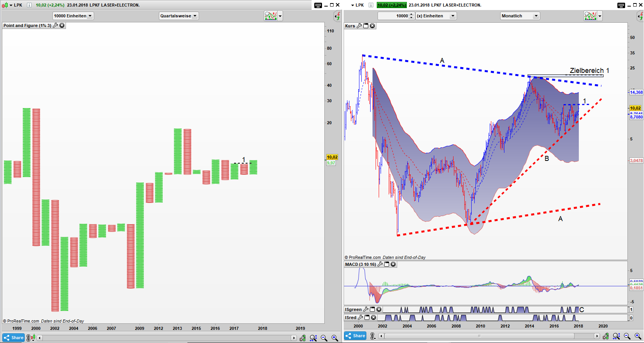Toggle the MACD panel maximize box
This screenshot has width=644, height=343.
387,264
